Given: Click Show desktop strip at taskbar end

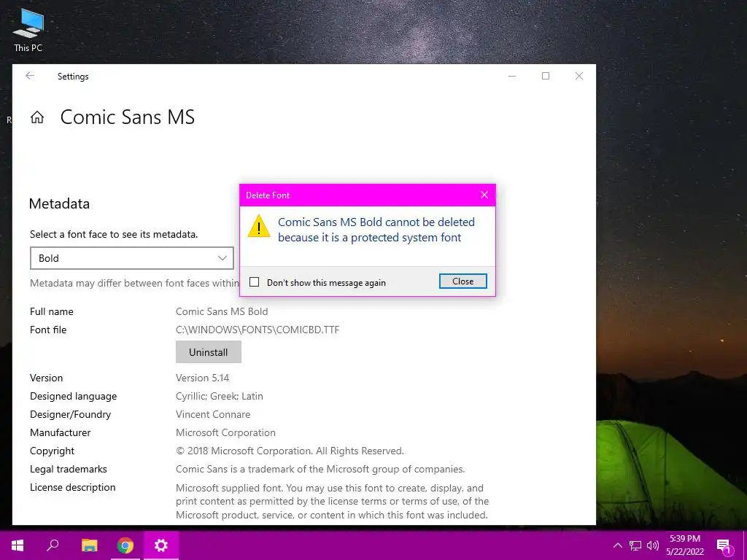Looking at the screenshot, I should coord(745,545).
